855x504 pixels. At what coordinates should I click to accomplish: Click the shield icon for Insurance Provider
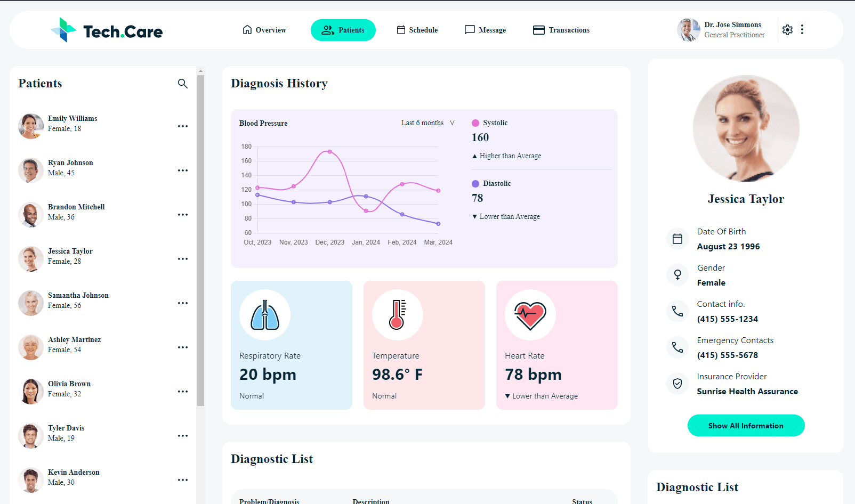click(x=677, y=384)
